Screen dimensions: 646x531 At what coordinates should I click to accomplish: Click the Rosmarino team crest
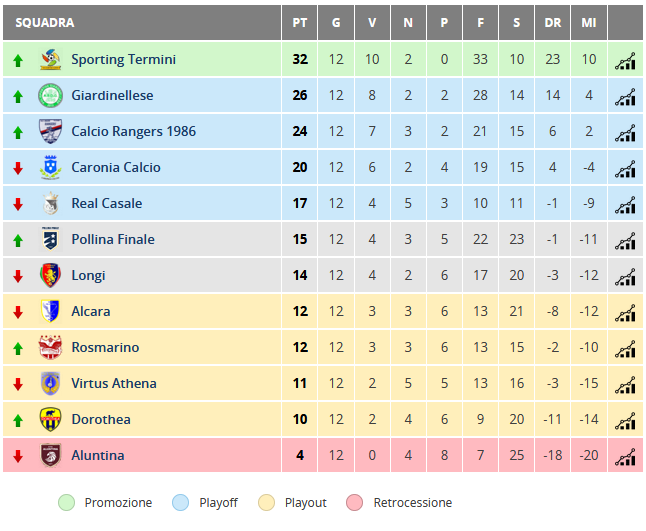coord(50,347)
